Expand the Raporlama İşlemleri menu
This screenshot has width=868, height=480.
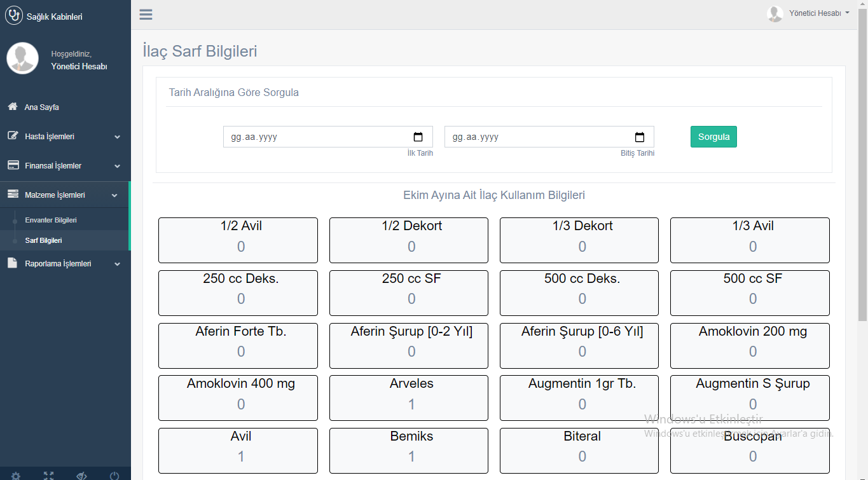64,264
